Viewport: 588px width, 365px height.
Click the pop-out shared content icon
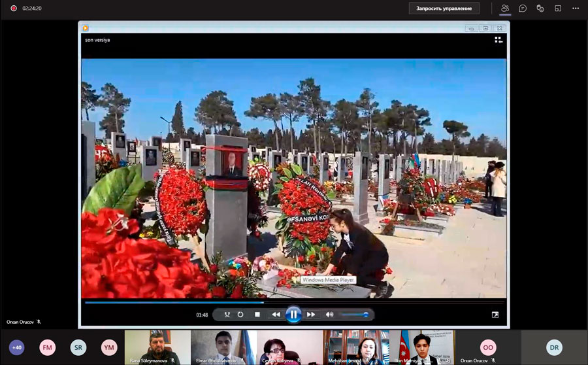click(558, 9)
